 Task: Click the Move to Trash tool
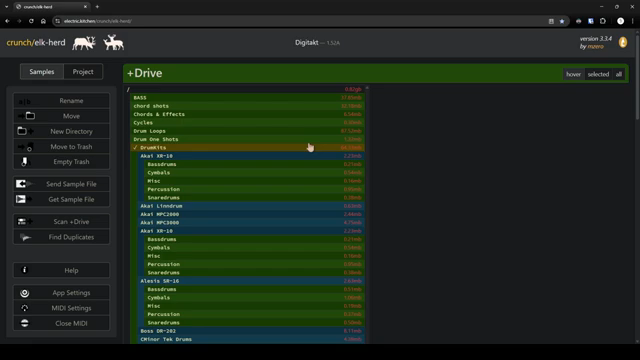pyautogui.click(x=61, y=147)
